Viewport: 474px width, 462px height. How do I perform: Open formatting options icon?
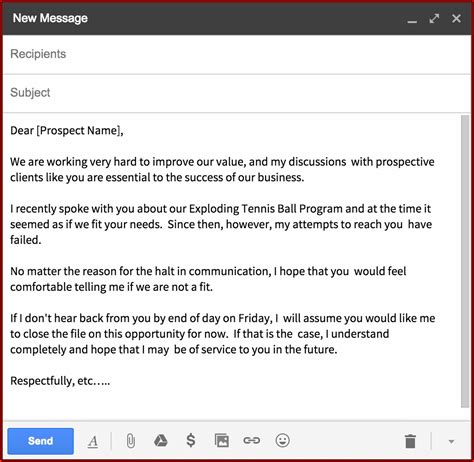93,442
